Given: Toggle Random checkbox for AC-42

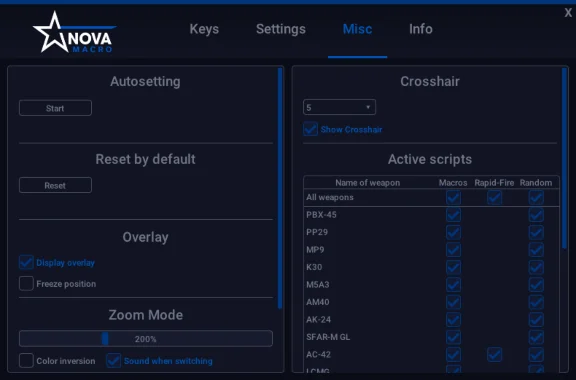Looking at the screenshot, I should tap(536, 355).
